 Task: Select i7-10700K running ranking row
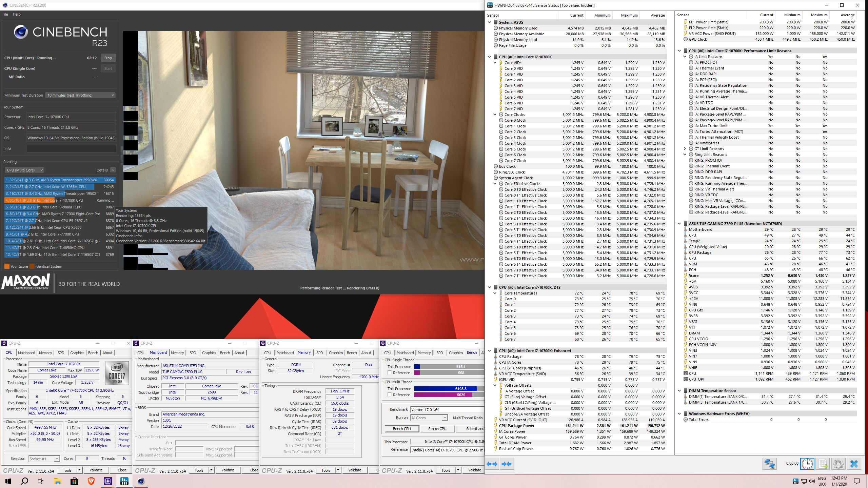pyautogui.click(x=60, y=200)
